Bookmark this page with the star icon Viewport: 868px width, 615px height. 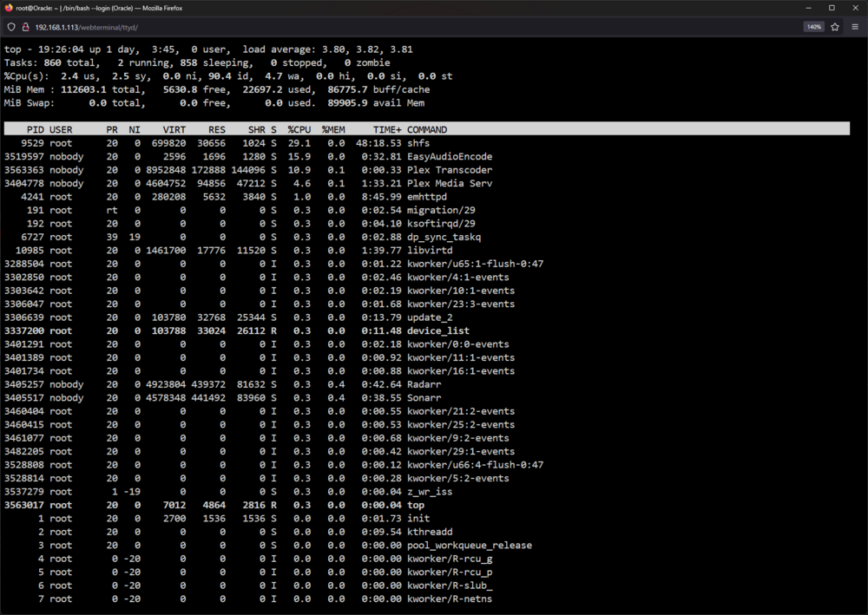[x=835, y=27]
